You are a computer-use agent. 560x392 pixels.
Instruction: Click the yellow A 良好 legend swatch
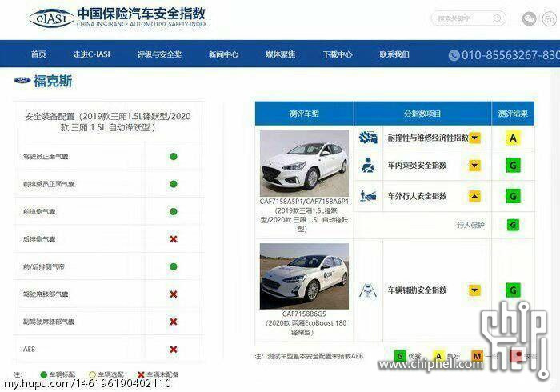click(x=438, y=356)
